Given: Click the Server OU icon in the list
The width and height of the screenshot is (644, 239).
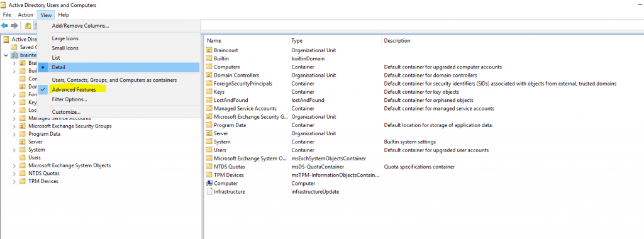Looking at the screenshot, I should tap(209, 133).
